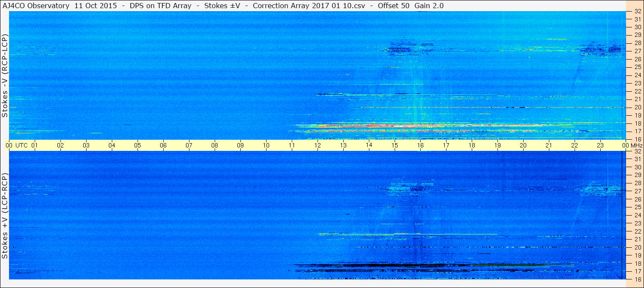Click the 16 hour marker on time axis

coord(420,145)
